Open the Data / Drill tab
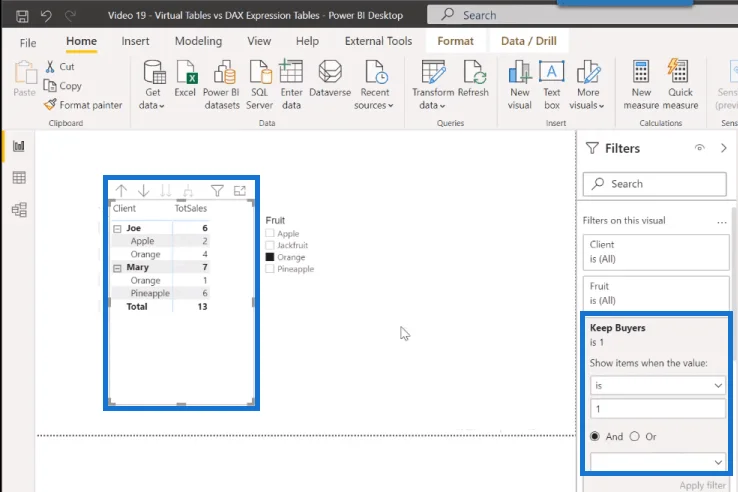The height and width of the screenshot is (492, 738). tap(529, 41)
